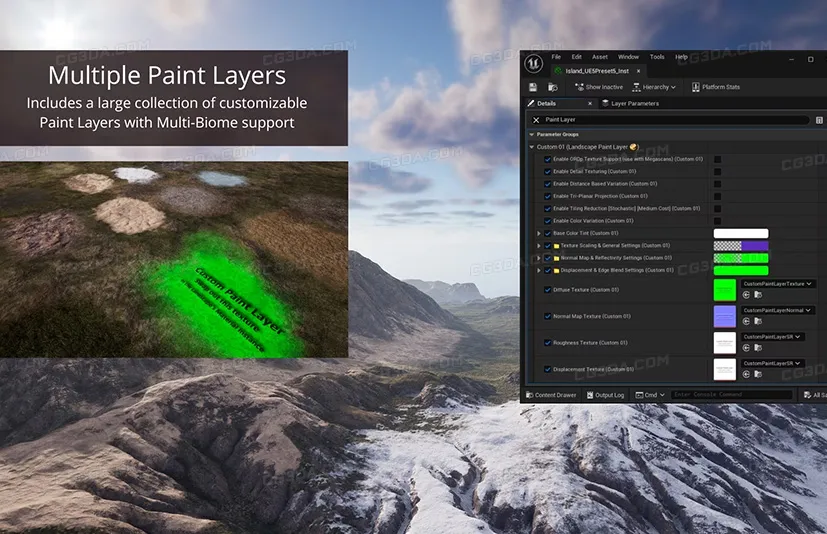Browse to Roughness Texture asset icon
The image size is (827, 534).
[758, 348]
